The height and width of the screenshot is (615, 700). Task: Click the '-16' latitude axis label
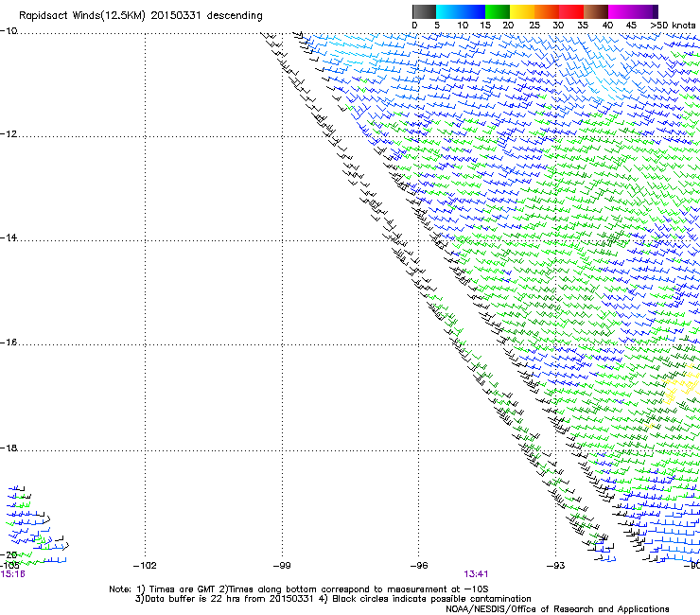[x=9, y=343]
